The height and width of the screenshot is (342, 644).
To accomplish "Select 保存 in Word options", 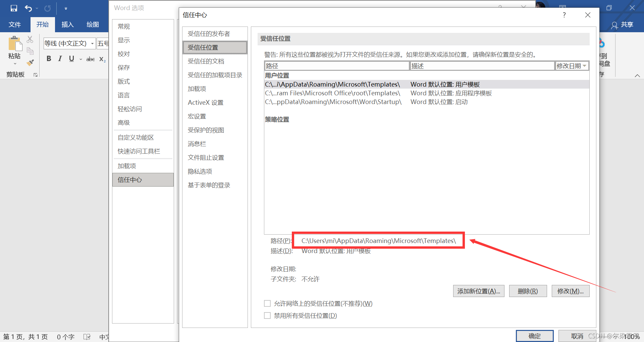I will 143,68.
